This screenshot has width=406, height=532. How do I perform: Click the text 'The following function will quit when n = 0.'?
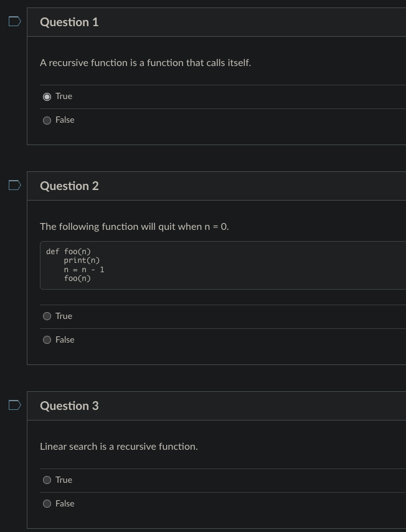coord(135,226)
